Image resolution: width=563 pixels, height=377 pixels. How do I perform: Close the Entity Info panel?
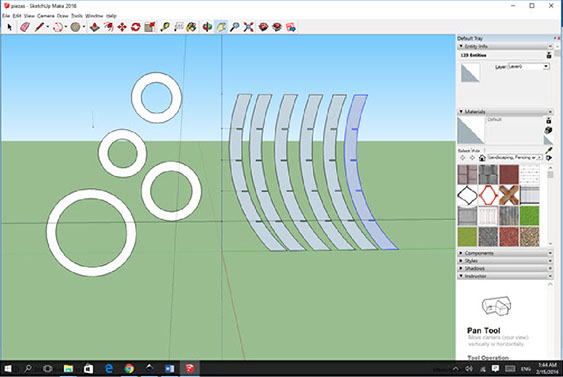pos(550,46)
